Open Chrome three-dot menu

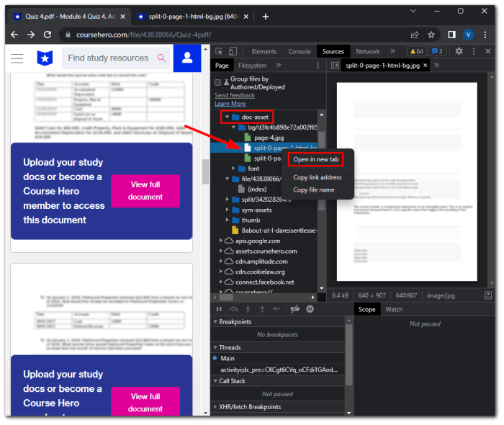[x=485, y=35]
